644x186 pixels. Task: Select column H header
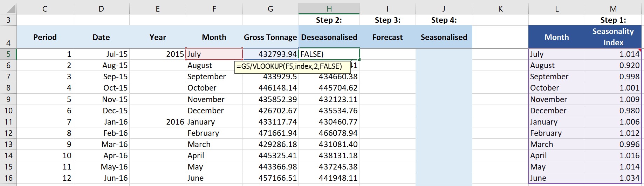tap(329, 9)
